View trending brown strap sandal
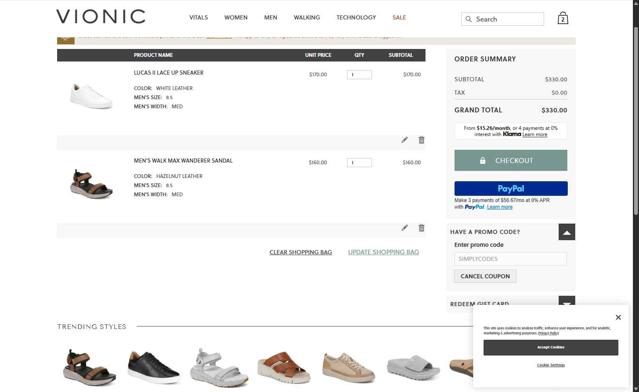 tap(89, 367)
